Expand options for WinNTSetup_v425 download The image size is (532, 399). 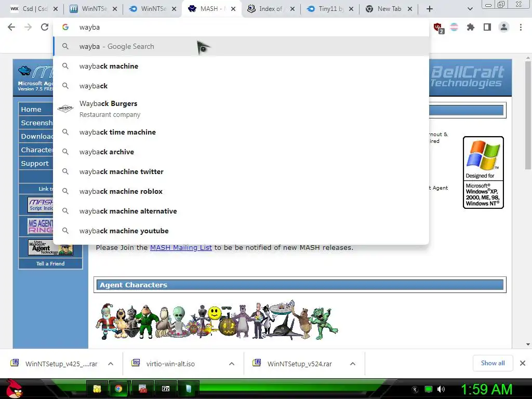tap(111, 364)
